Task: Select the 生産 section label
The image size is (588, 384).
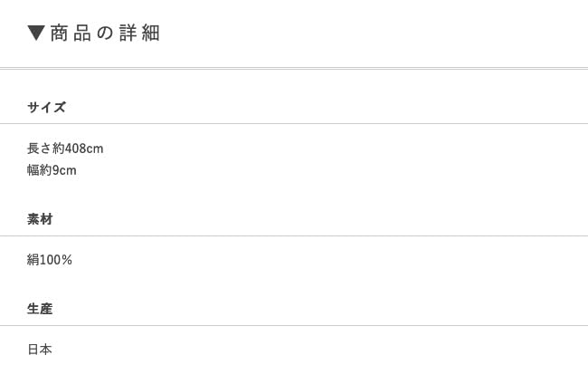Action: (x=40, y=309)
